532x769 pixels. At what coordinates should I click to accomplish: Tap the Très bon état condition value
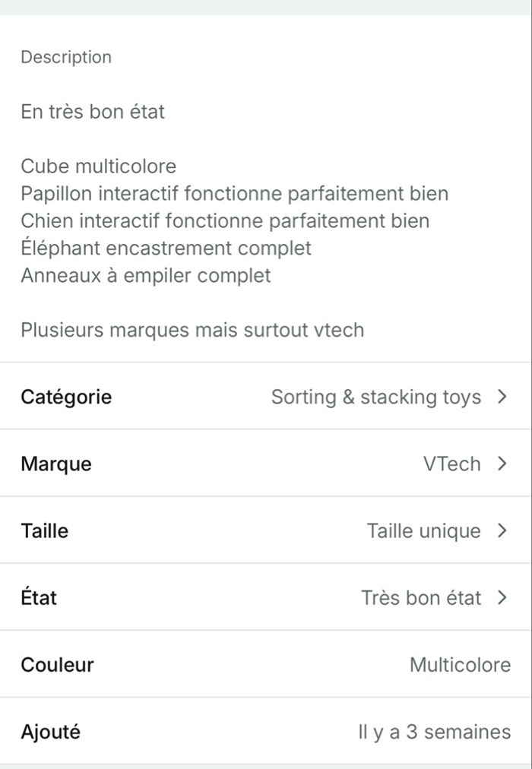pos(420,598)
